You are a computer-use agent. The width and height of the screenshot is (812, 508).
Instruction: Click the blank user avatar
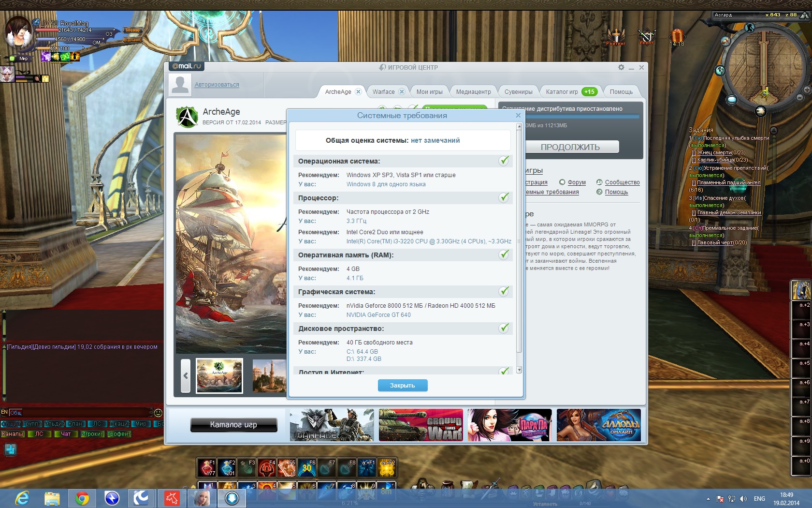[180, 85]
